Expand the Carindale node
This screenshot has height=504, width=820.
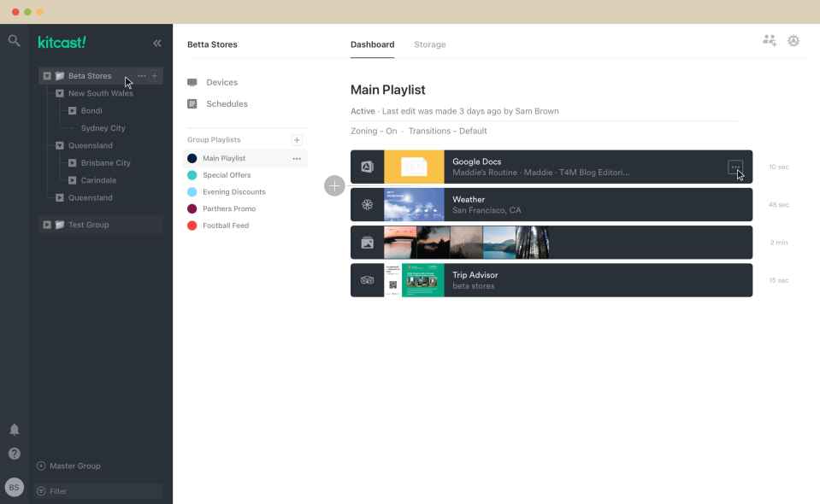coord(72,180)
